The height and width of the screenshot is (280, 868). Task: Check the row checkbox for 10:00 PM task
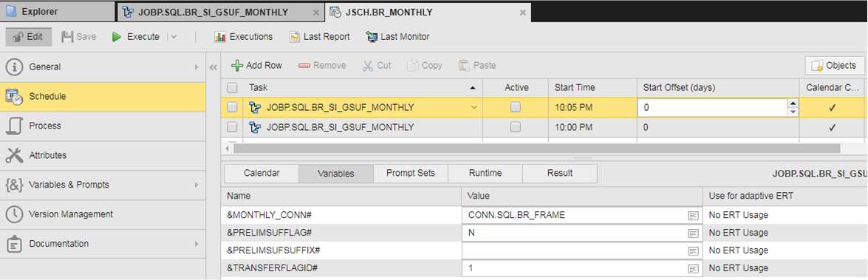(232, 127)
